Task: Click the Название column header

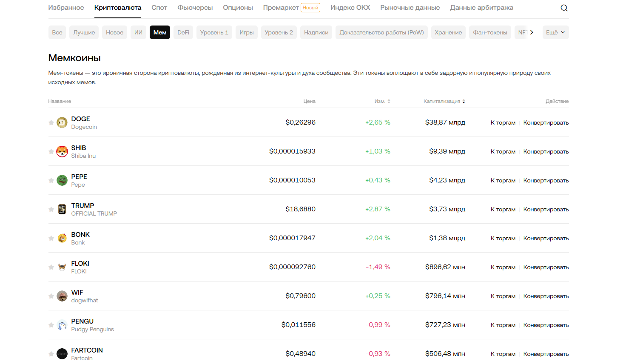Action: (60, 101)
